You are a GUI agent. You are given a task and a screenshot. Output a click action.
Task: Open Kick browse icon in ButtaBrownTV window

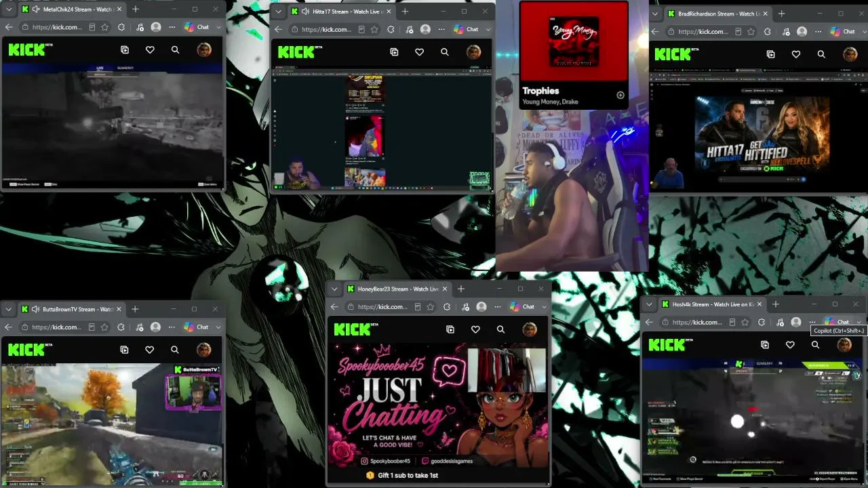pos(124,350)
